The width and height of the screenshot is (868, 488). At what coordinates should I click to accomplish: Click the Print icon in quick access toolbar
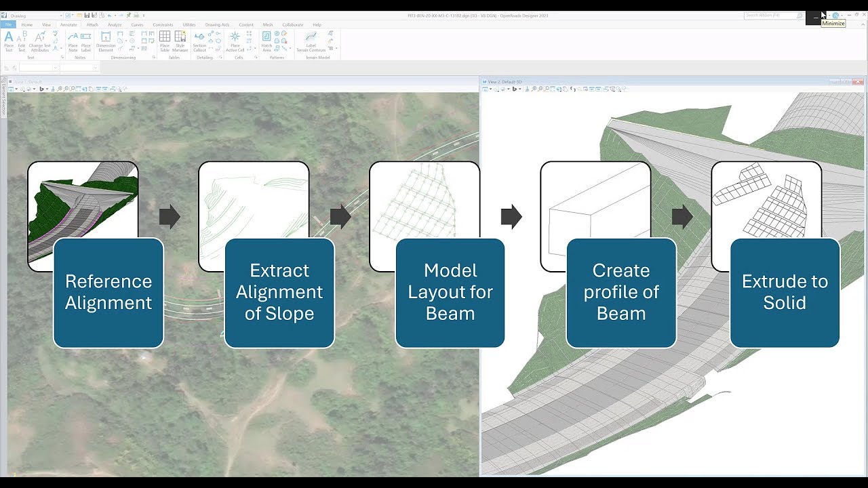[137, 15]
